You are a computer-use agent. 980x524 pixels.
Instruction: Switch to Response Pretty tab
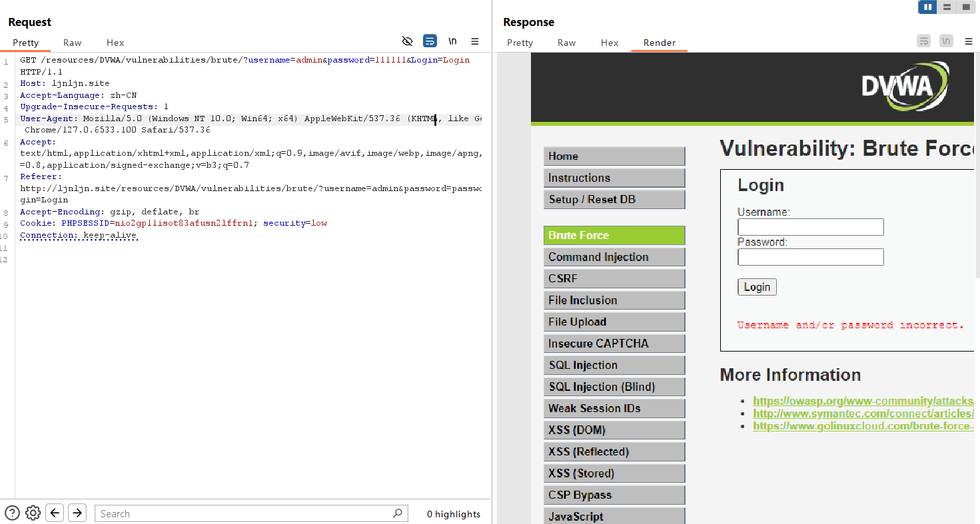pyautogui.click(x=520, y=43)
